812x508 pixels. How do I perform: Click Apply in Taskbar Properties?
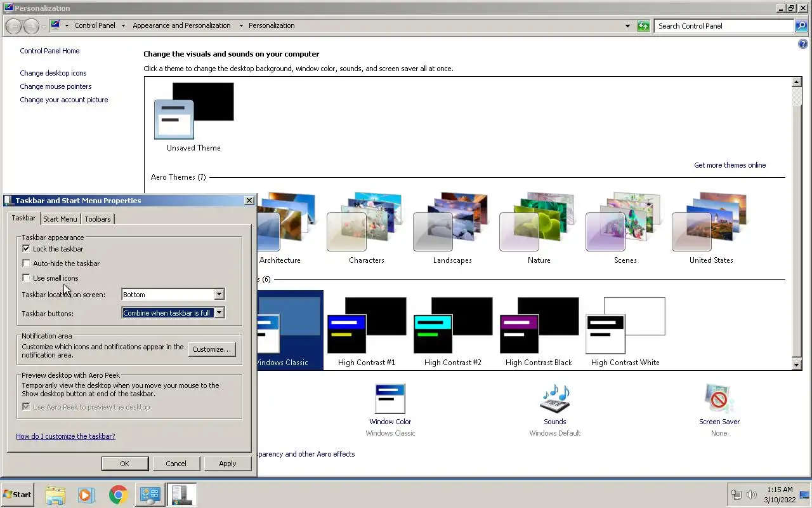click(228, 464)
